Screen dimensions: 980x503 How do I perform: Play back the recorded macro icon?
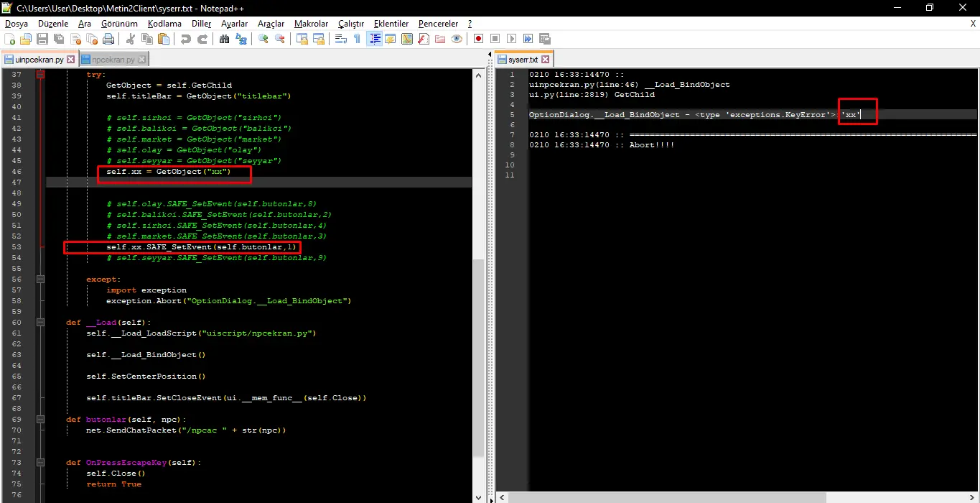tap(511, 39)
